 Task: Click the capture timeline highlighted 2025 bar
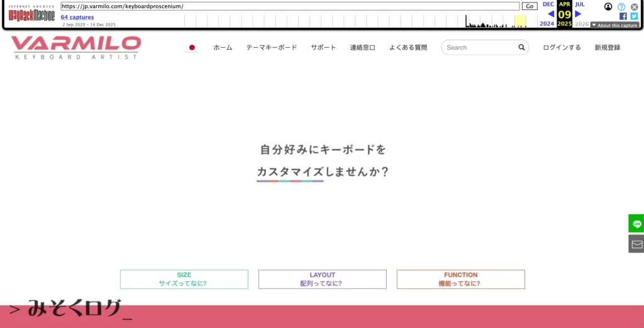coord(520,21)
